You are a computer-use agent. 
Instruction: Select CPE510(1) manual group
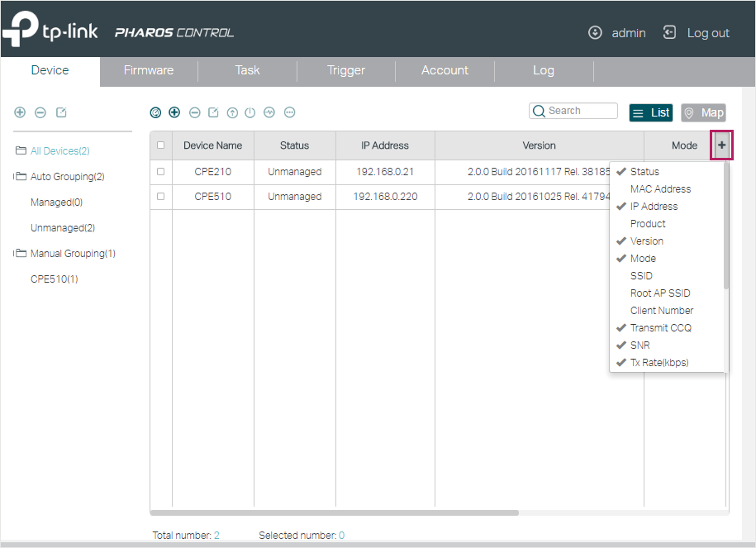click(x=54, y=279)
